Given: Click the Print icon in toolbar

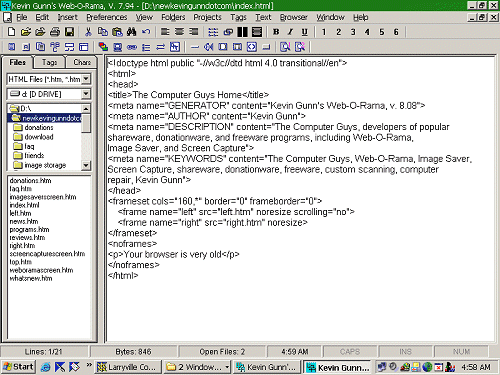Looking at the screenshot, I should 55,32.
